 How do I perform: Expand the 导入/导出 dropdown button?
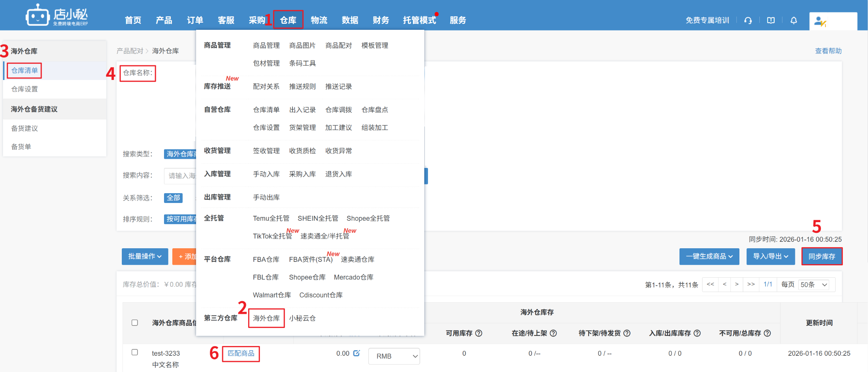coord(770,257)
